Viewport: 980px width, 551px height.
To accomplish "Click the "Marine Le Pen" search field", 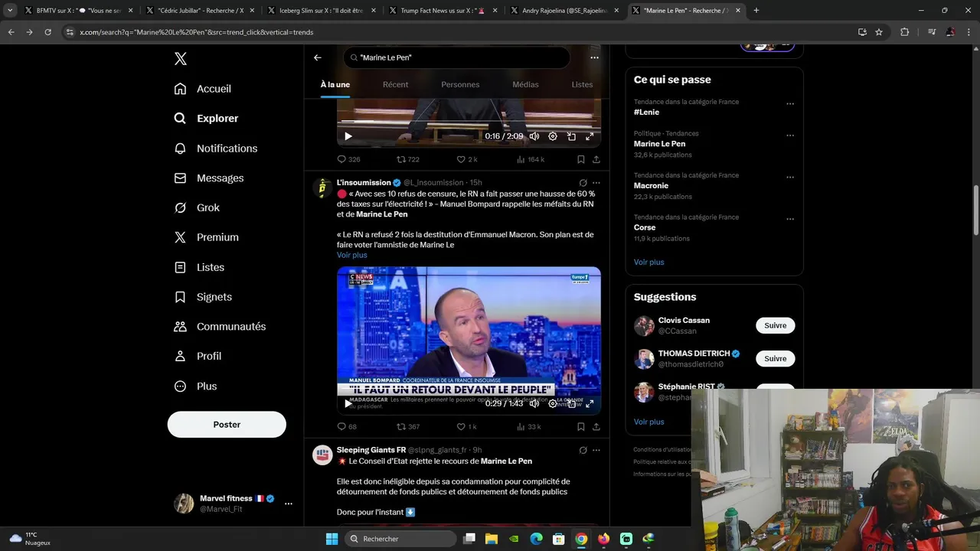I will click(456, 57).
